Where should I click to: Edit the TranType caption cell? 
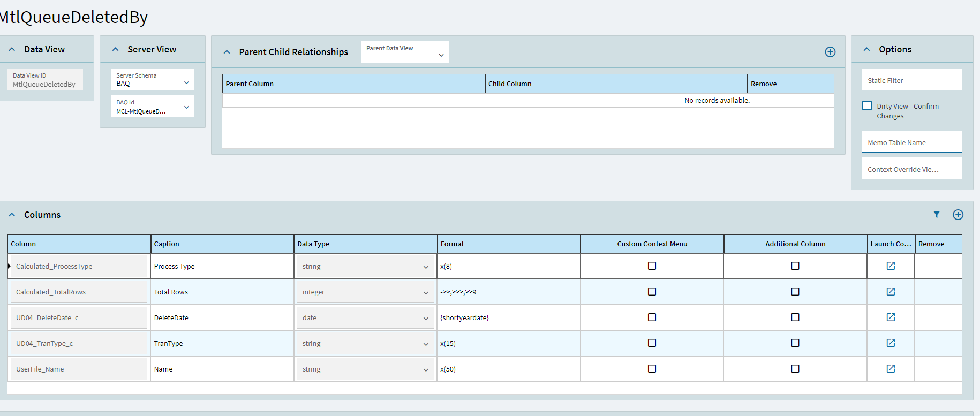pyautogui.click(x=222, y=343)
